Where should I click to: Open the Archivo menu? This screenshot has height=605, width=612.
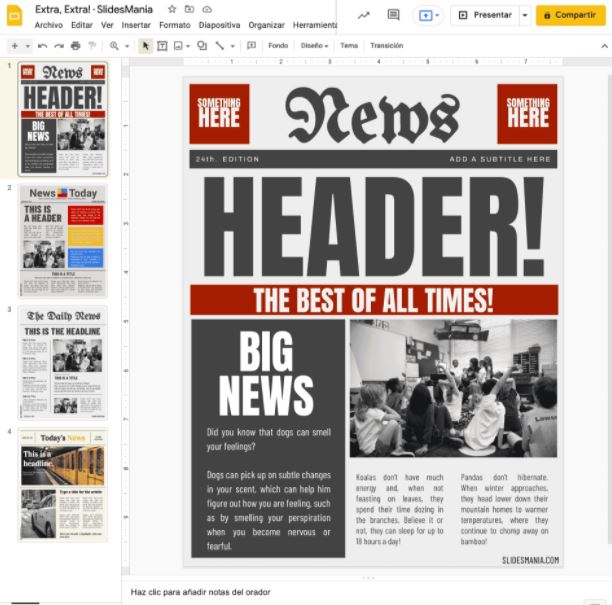(48, 25)
